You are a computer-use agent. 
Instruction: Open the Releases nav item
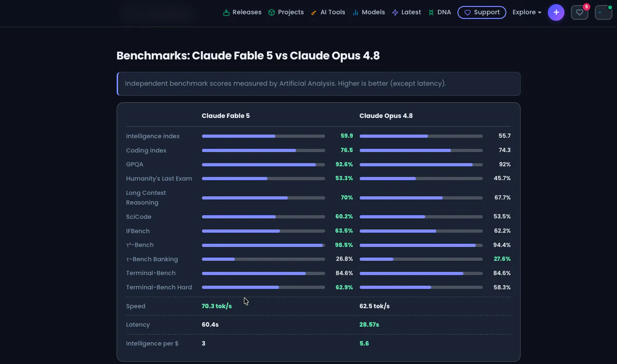point(242,12)
